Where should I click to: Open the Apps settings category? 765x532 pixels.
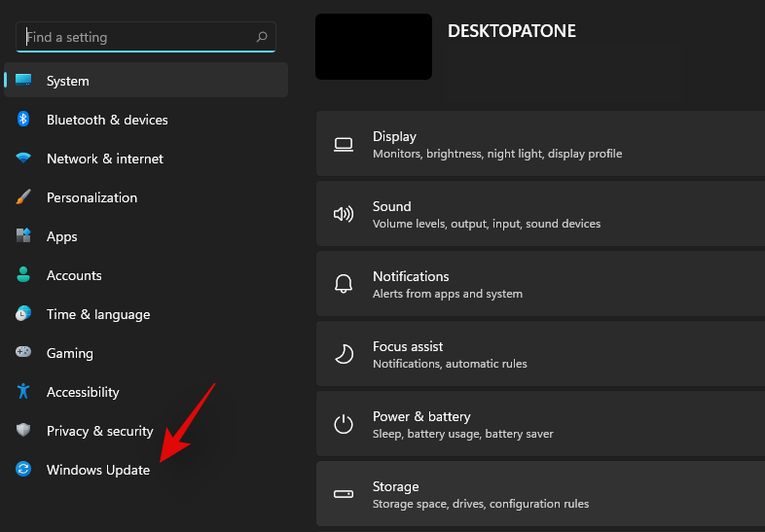[x=62, y=236]
